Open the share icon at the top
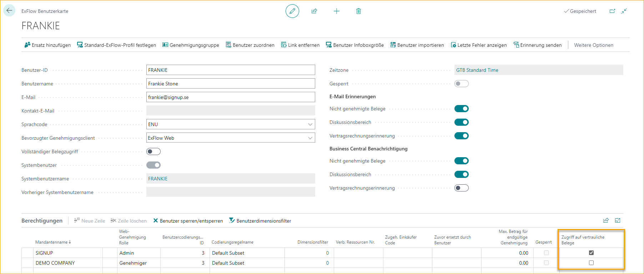Viewport: 644px width, 274px height. click(x=314, y=11)
